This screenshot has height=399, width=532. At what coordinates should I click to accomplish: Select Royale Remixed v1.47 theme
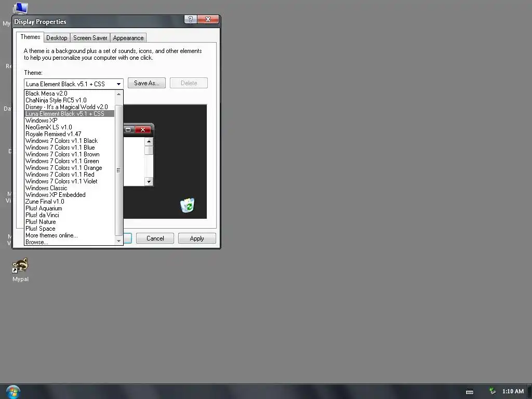(70, 134)
